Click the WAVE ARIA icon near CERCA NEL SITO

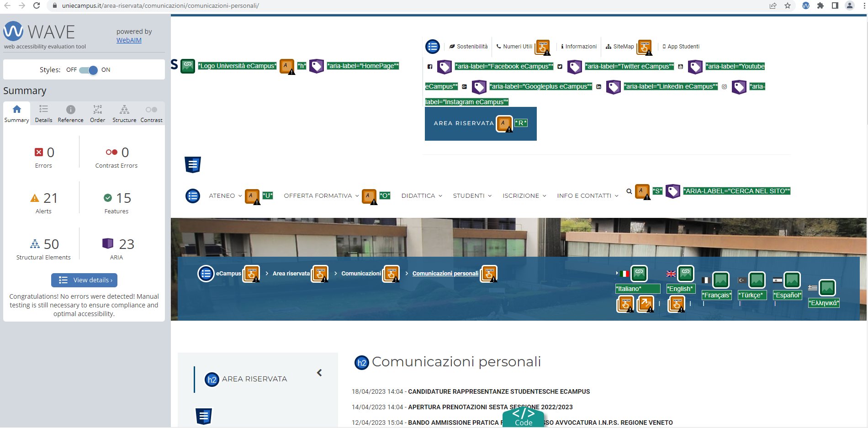pyautogui.click(x=673, y=191)
